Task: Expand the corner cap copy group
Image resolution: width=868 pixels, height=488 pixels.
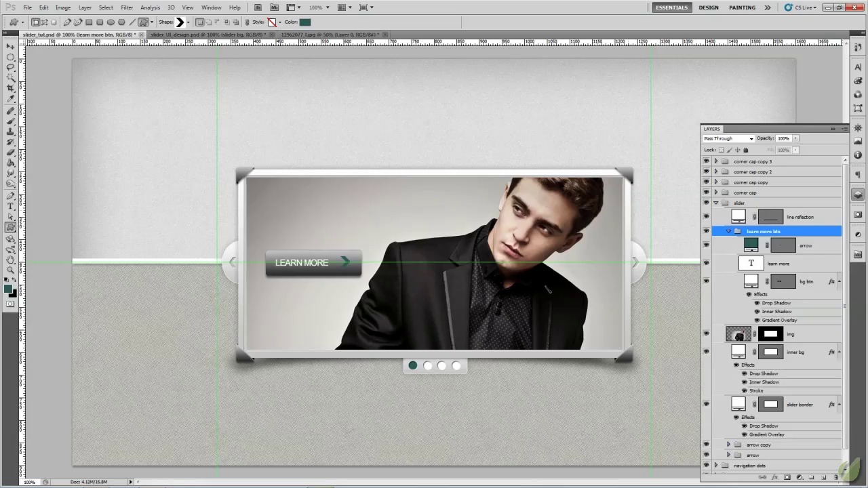Action: [716, 182]
